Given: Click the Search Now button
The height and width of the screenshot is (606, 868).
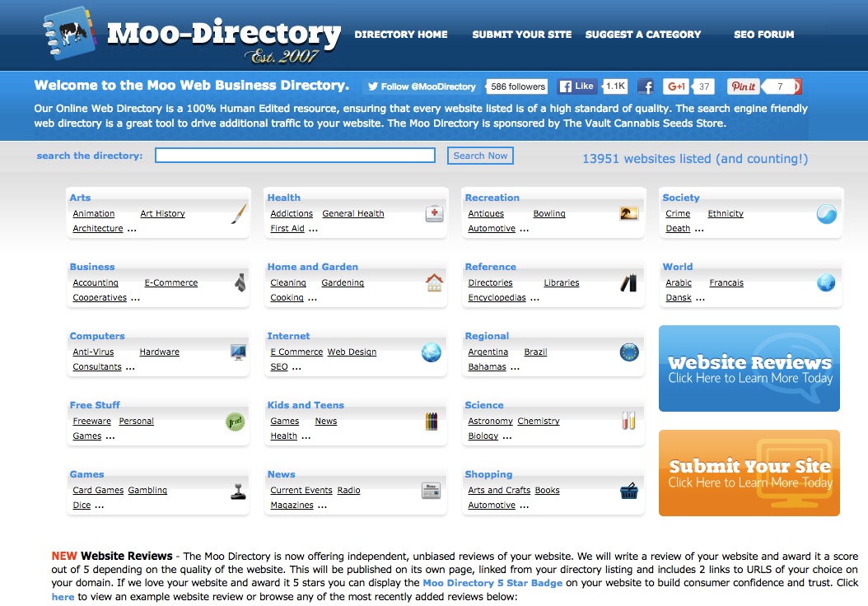Looking at the screenshot, I should pos(480,156).
